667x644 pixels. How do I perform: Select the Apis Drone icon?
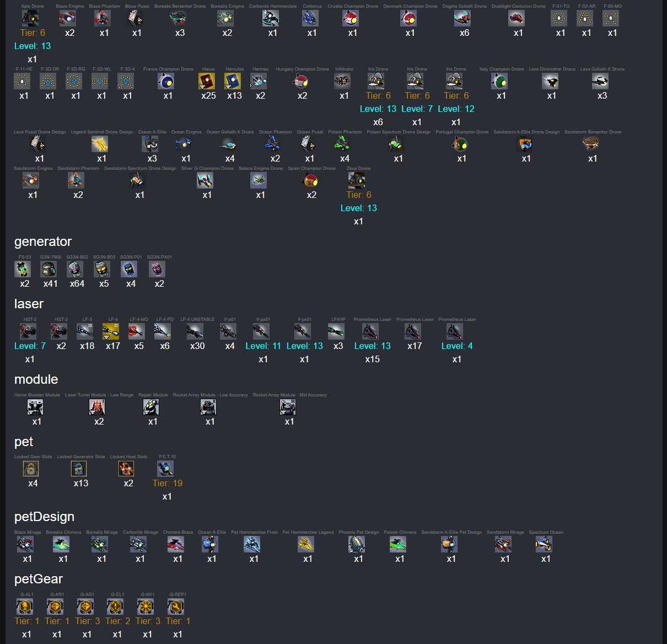[30, 19]
